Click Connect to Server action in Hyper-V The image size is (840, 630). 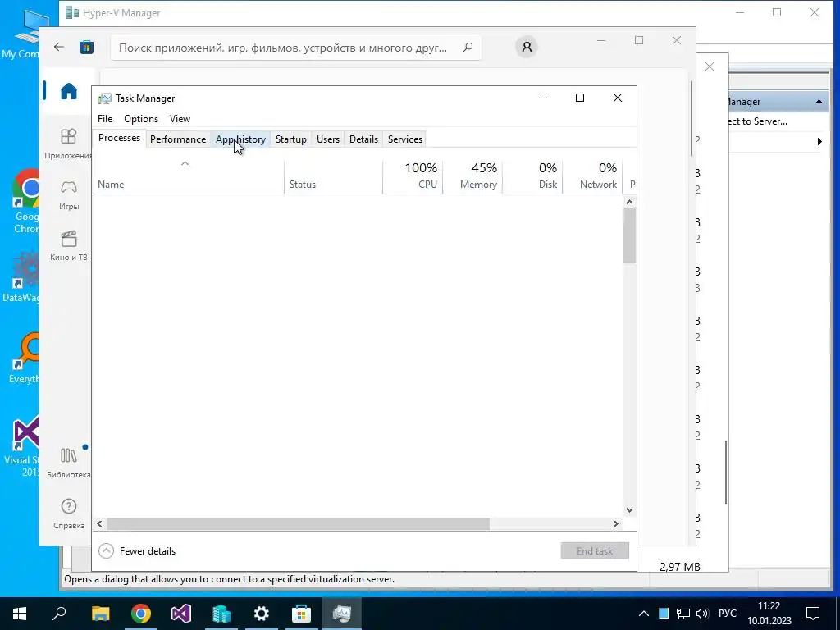[757, 121]
